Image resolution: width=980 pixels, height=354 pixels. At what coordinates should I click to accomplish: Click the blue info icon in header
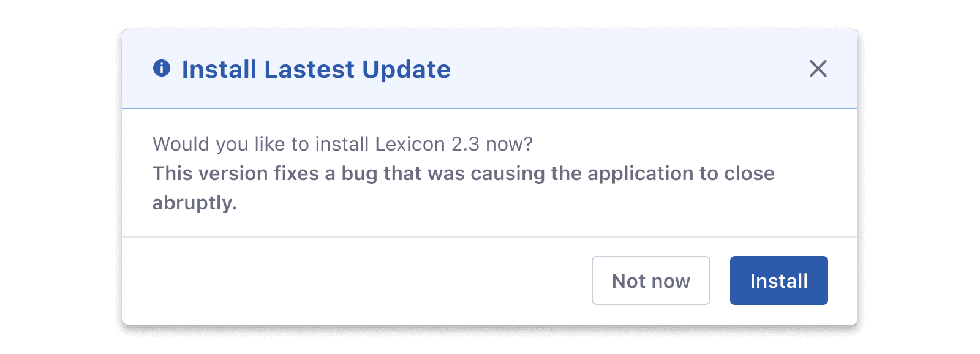[162, 68]
